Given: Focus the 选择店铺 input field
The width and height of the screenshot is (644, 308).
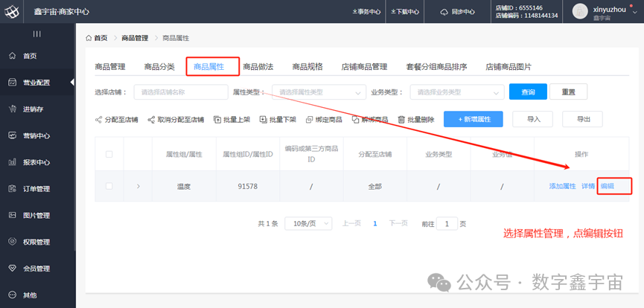Looking at the screenshot, I should tap(181, 92).
